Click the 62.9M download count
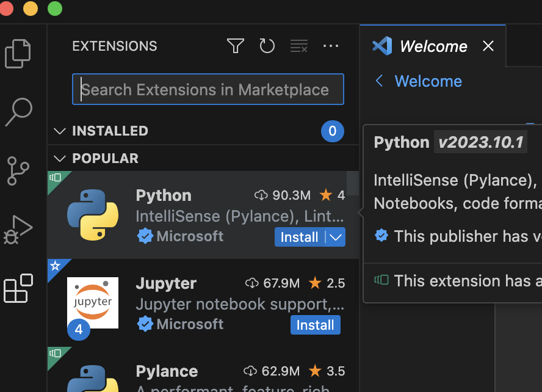Viewport: 542px width, 392px height. pyautogui.click(x=280, y=371)
